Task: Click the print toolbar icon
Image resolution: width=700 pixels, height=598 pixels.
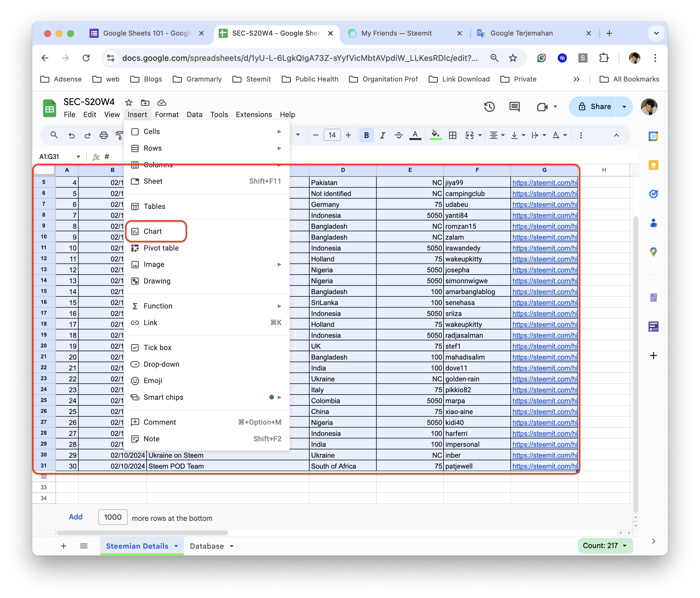Action: (104, 135)
